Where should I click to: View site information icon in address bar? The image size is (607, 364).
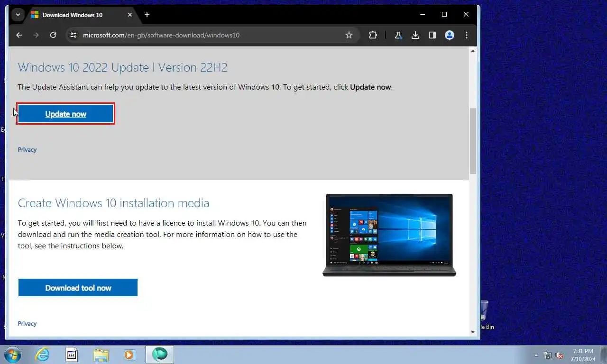73,35
